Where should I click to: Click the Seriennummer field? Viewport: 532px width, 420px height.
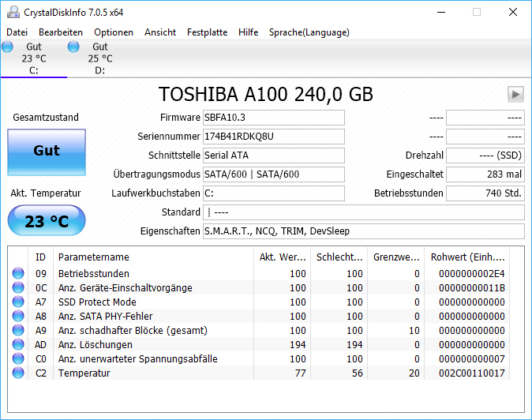click(x=273, y=137)
